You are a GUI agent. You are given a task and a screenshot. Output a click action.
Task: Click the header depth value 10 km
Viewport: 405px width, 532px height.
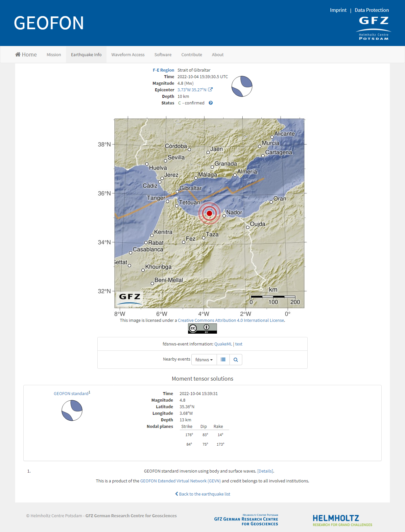tap(183, 96)
